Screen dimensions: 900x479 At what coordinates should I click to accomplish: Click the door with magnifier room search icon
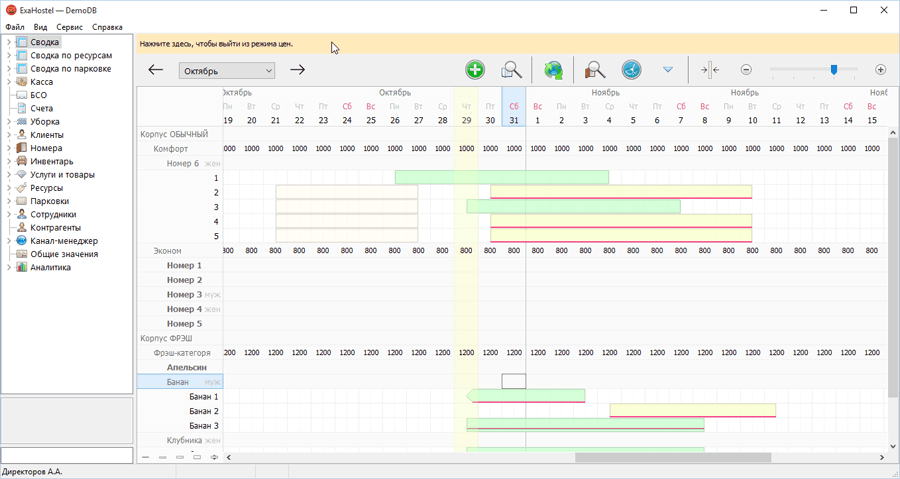tap(595, 70)
